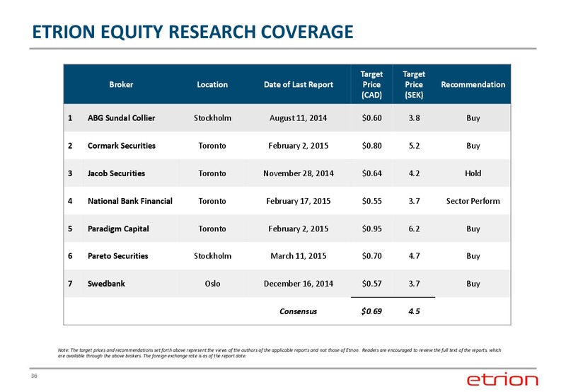Screen dimensions: 566x392
Task: Click the CAD target price '$0.64'
Action: [372, 173]
